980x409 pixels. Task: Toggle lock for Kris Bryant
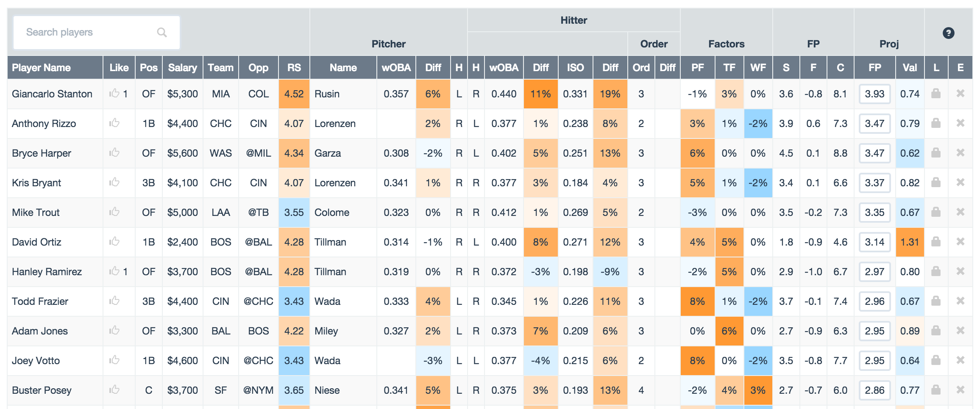pyautogui.click(x=936, y=182)
